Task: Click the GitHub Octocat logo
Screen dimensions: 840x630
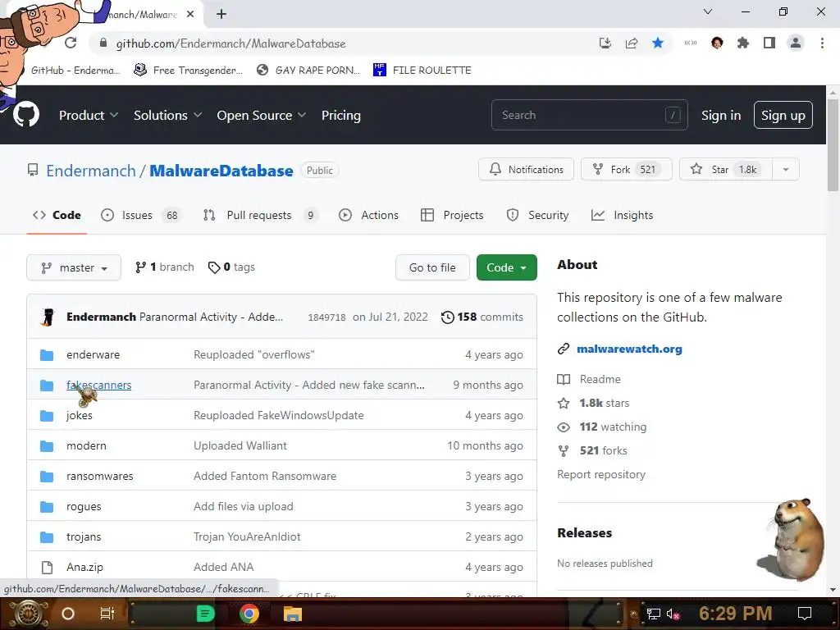Action: tap(25, 115)
